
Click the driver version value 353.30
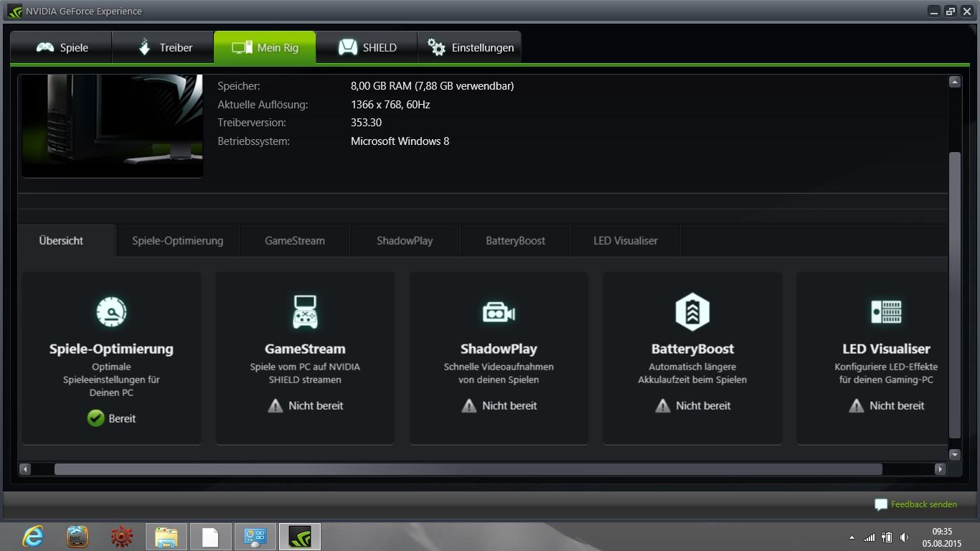(366, 123)
